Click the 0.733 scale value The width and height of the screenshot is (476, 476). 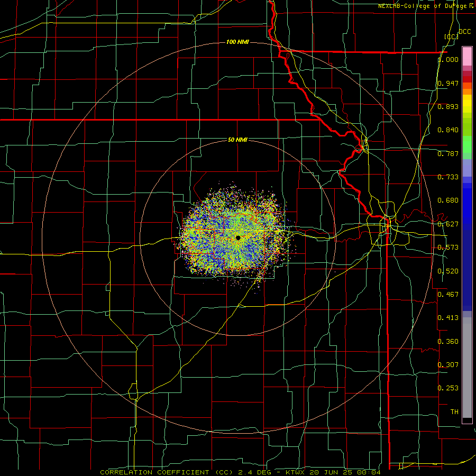click(448, 177)
